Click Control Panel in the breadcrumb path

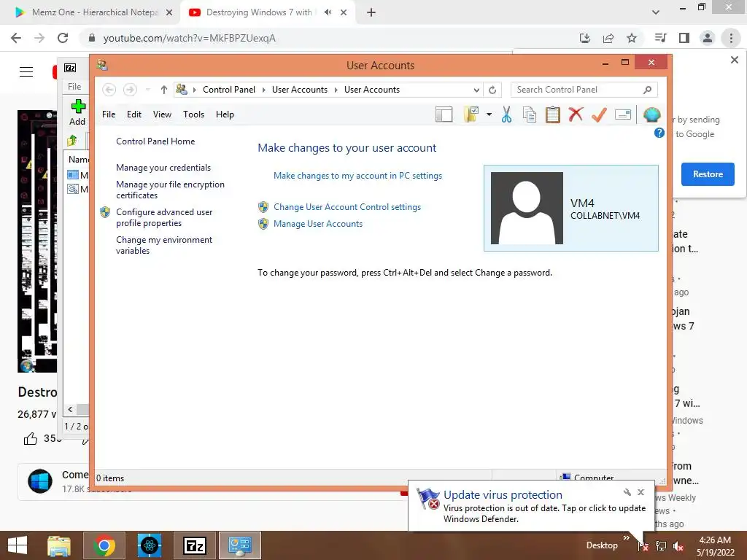click(x=229, y=90)
